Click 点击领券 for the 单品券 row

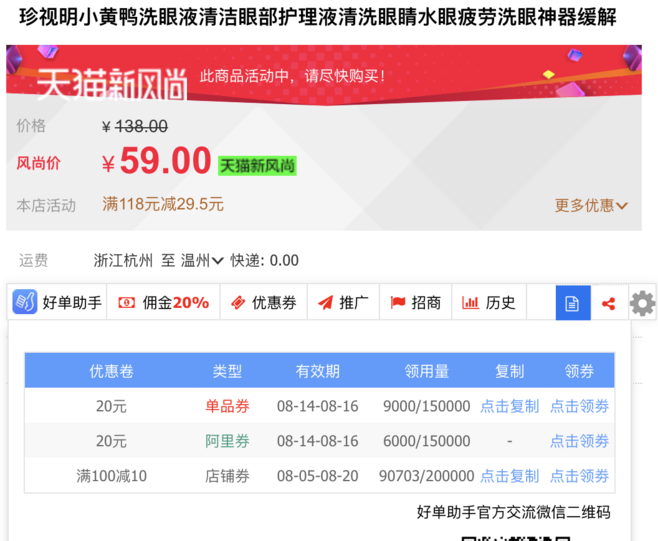(x=579, y=406)
